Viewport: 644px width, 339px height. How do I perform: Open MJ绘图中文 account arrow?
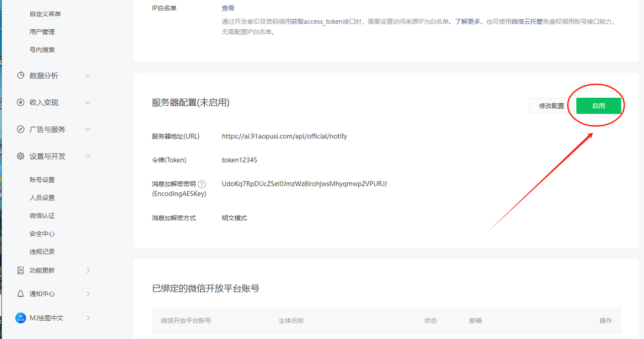point(88,318)
